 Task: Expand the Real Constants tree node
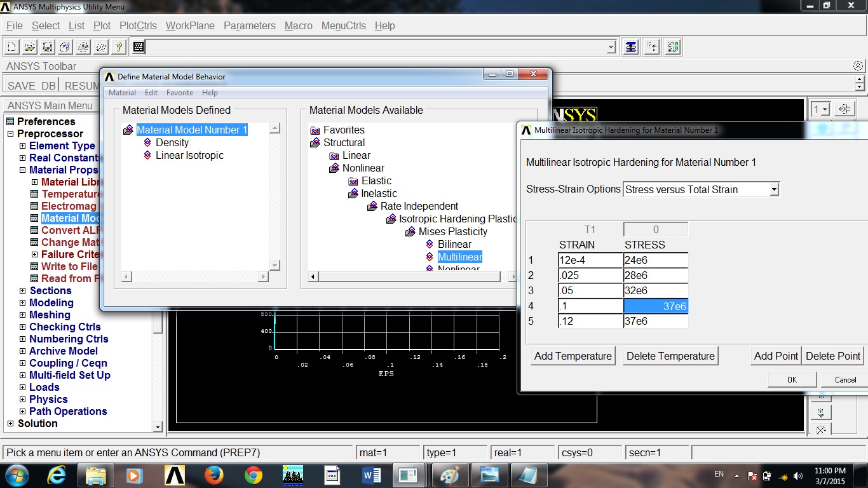[22, 158]
